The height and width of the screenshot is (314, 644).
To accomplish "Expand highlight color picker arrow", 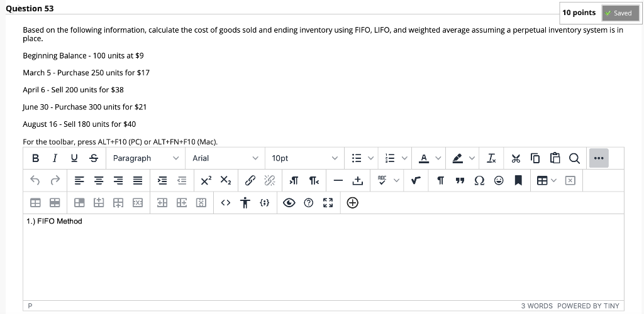I will [472, 158].
